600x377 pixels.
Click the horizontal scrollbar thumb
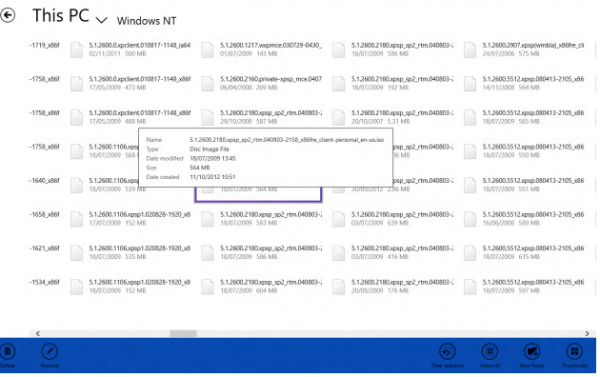coord(183,334)
